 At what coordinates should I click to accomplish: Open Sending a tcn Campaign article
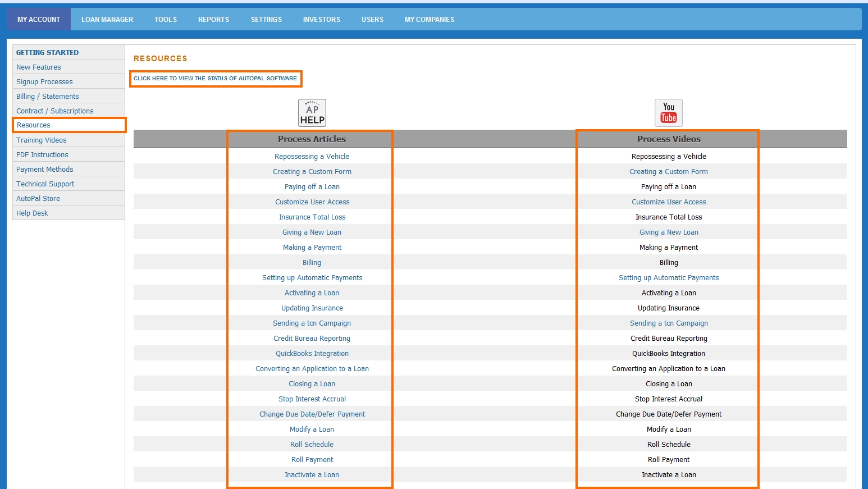coord(312,323)
